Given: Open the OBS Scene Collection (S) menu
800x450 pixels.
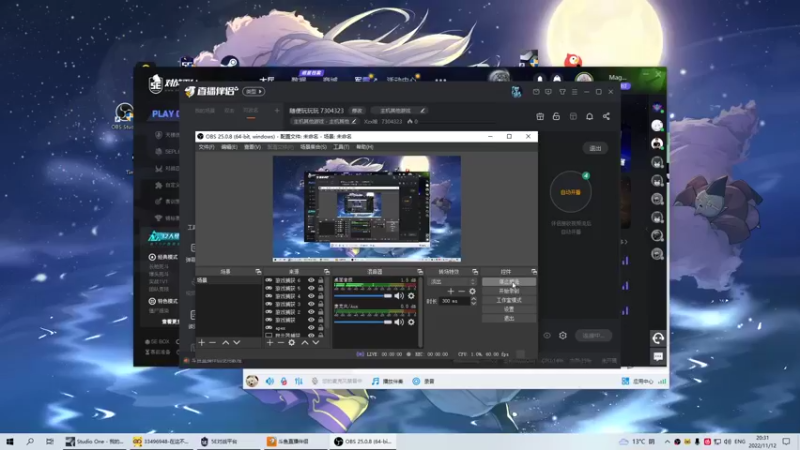Looking at the screenshot, I should coord(313,147).
